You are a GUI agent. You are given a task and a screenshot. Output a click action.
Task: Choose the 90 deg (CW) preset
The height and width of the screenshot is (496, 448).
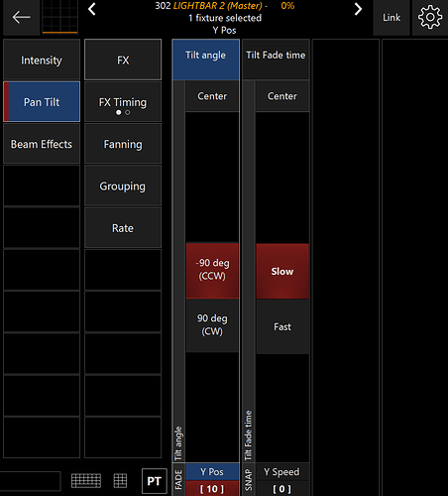point(212,325)
